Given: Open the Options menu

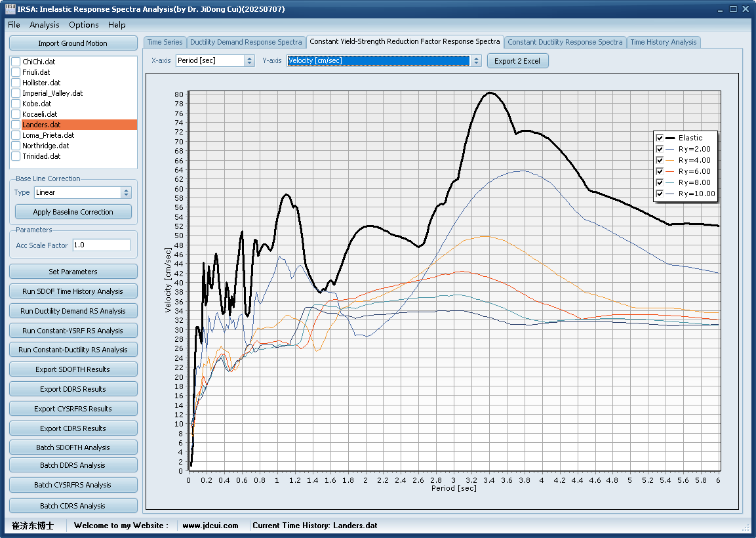Looking at the screenshot, I should coord(84,25).
